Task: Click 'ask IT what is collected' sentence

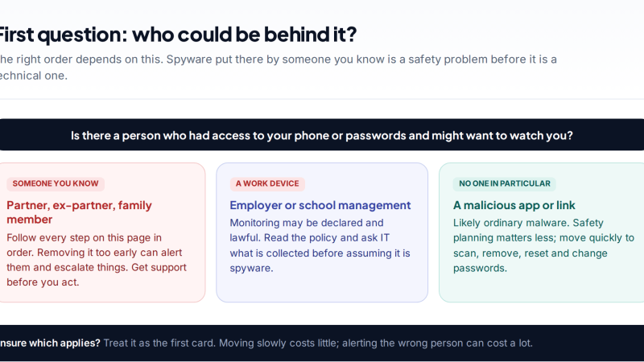Action: click(x=320, y=253)
